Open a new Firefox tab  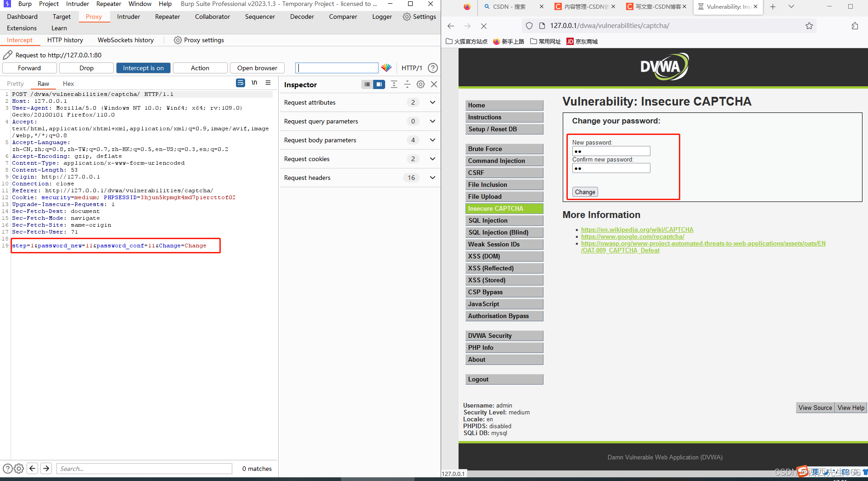[773, 7]
